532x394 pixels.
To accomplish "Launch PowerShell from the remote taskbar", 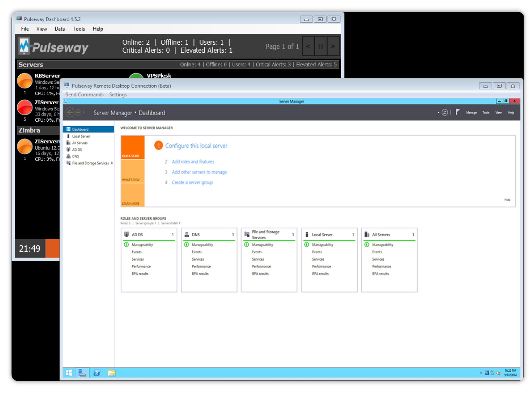I will pyautogui.click(x=97, y=373).
